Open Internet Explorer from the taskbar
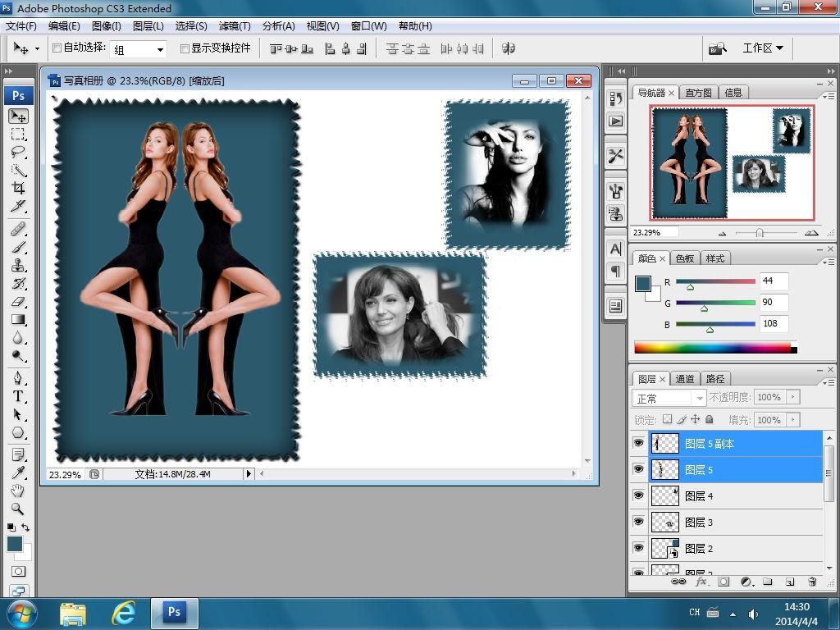 point(123,613)
